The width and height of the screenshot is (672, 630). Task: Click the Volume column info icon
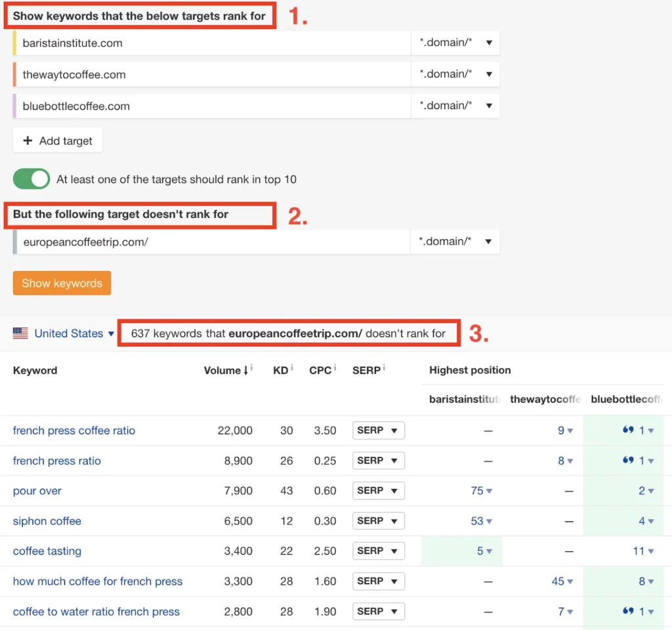251,367
